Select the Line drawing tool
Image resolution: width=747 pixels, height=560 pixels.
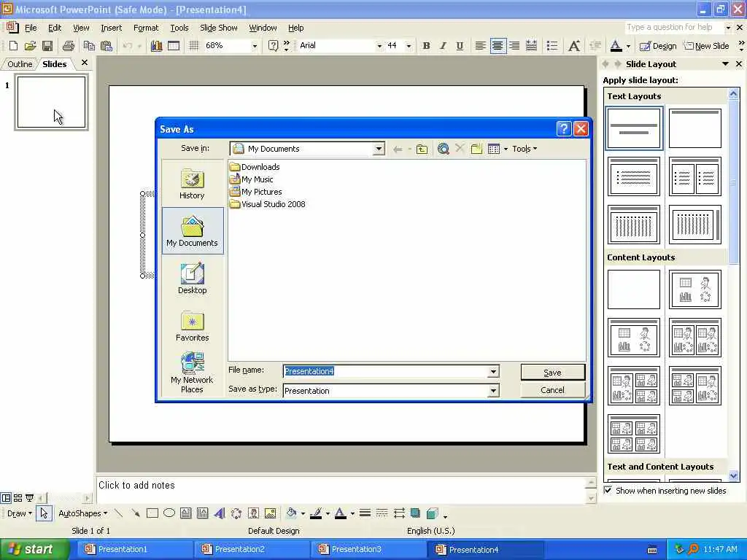(119, 513)
